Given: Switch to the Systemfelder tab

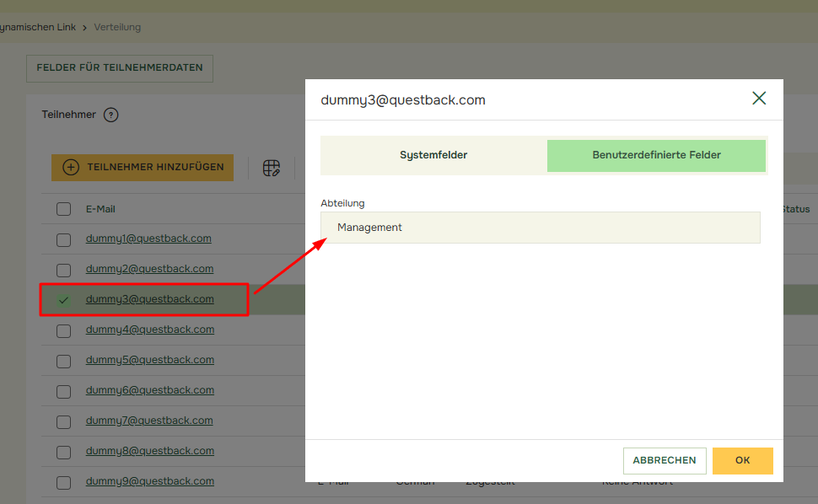Looking at the screenshot, I should tap(433, 155).
